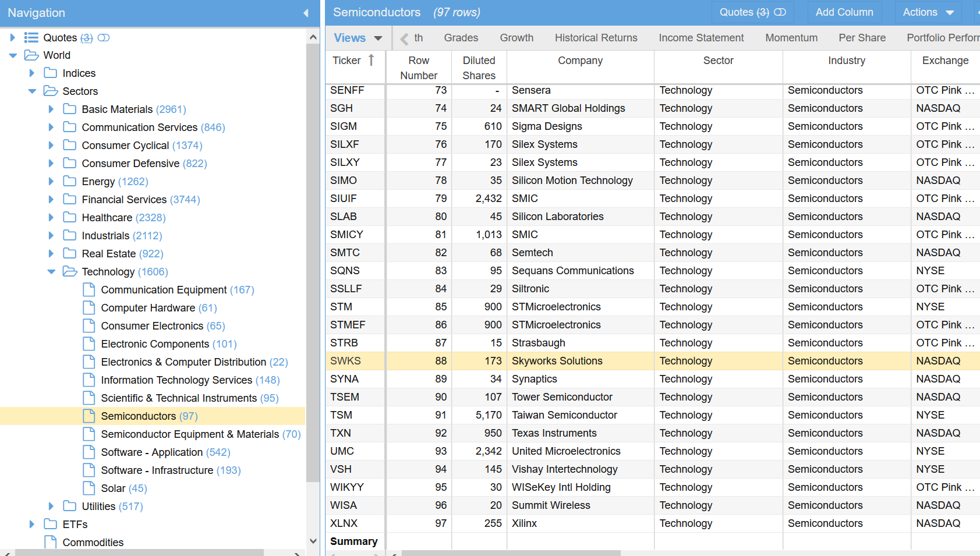Click the Consumer Electronics document icon

coord(89,325)
